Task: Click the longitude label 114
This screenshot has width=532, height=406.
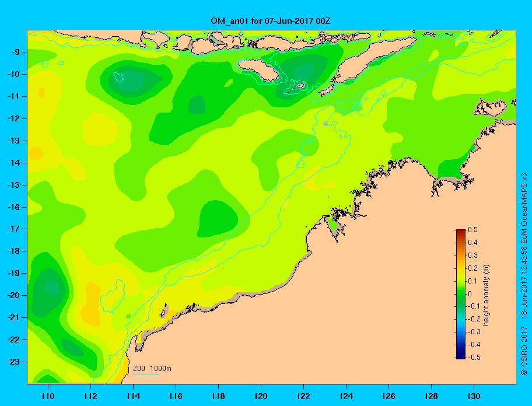Action: (x=133, y=396)
